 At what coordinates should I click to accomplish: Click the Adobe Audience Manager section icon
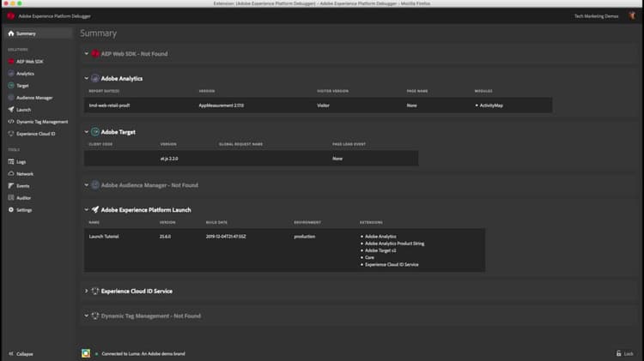tap(95, 185)
